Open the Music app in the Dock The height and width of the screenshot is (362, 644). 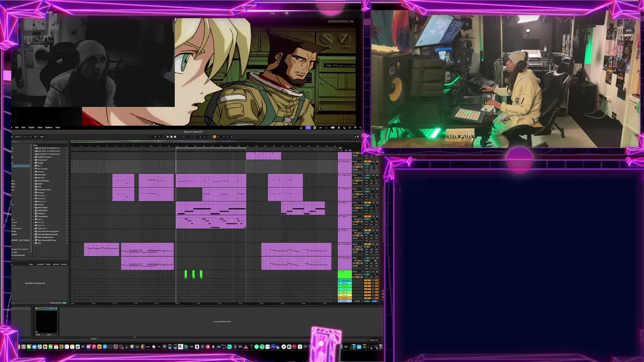[94, 347]
